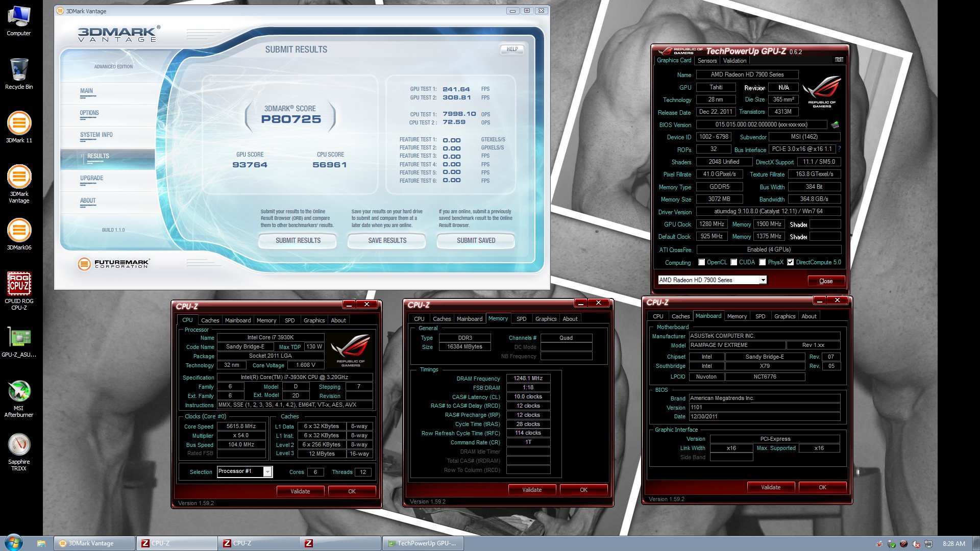The image size is (980, 551).
Task: Open the GPU-Z_ASU desktop icon
Action: [19, 342]
